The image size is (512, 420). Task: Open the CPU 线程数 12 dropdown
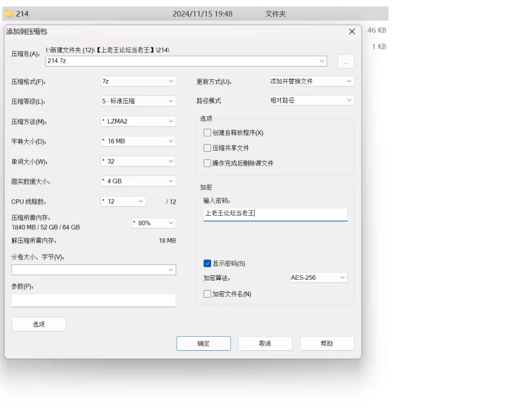click(x=123, y=202)
